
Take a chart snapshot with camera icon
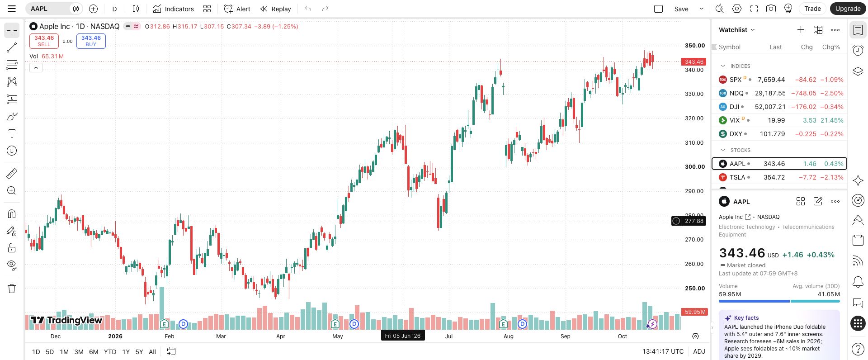tap(771, 9)
